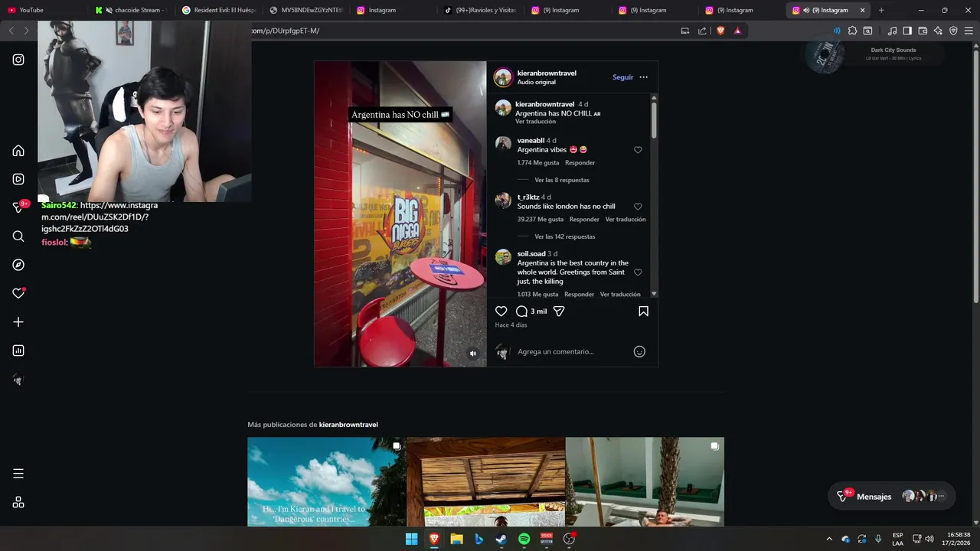This screenshot has width=980, height=551.
Task: Open the Windows Start menu
Action: click(411, 539)
